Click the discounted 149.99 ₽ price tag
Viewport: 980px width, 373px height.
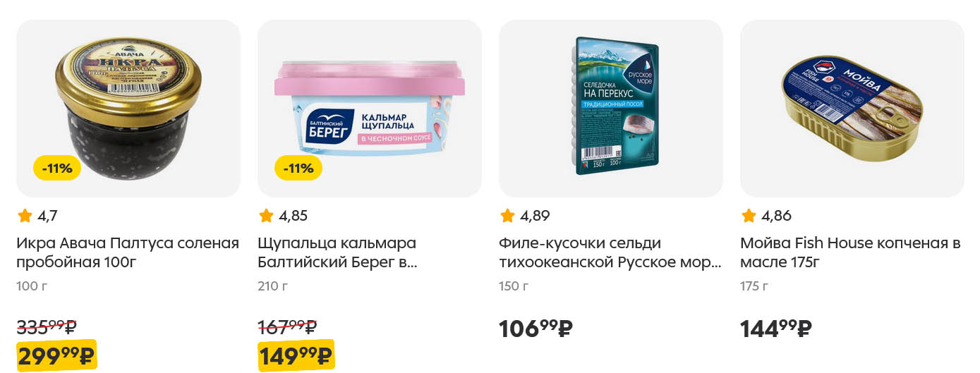296,355
